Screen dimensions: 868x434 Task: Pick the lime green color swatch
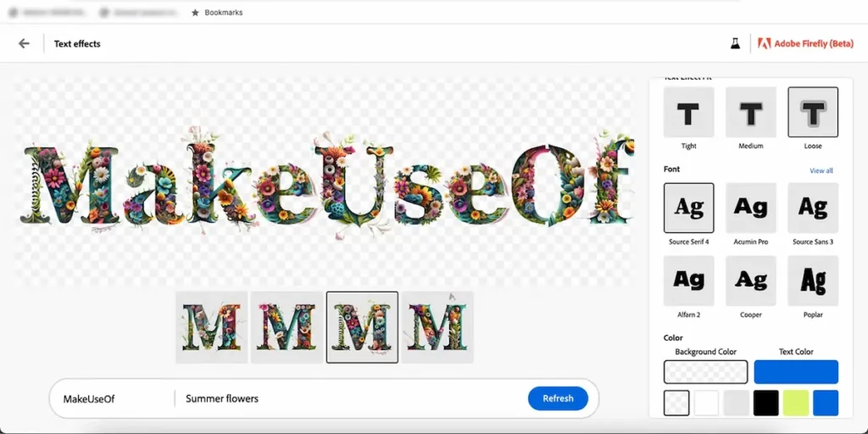[x=795, y=403]
